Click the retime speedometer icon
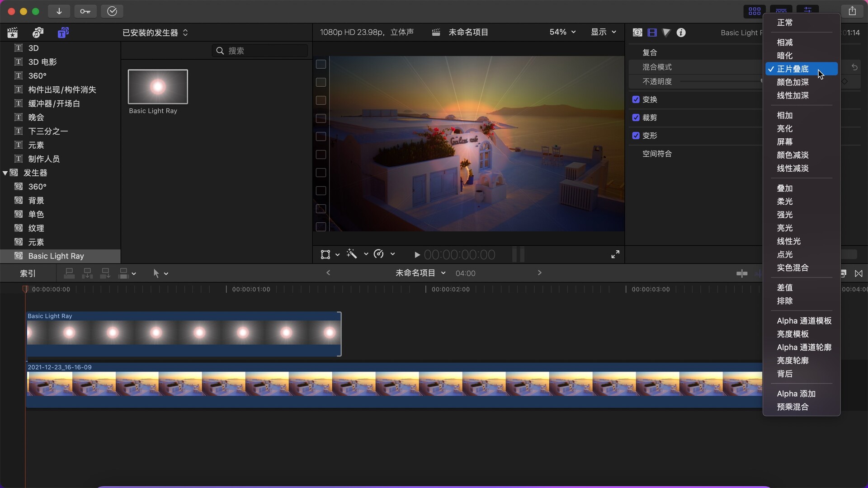 tap(379, 254)
